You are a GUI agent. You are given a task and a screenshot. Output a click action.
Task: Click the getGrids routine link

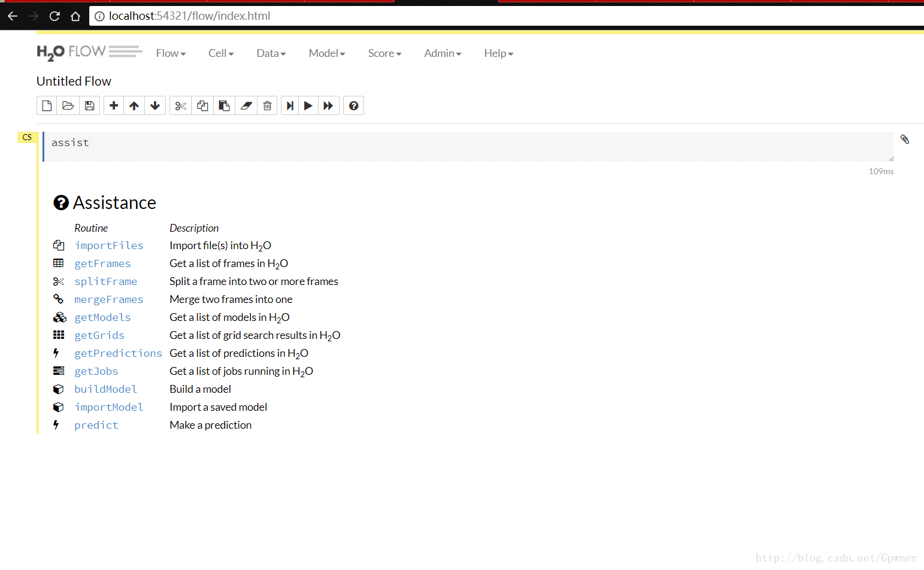click(99, 335)
